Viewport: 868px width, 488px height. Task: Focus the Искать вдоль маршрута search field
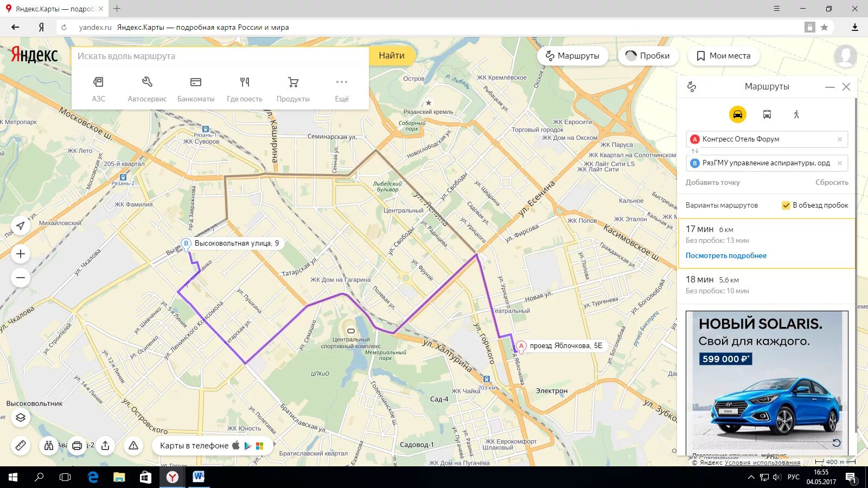pos(220,56)
